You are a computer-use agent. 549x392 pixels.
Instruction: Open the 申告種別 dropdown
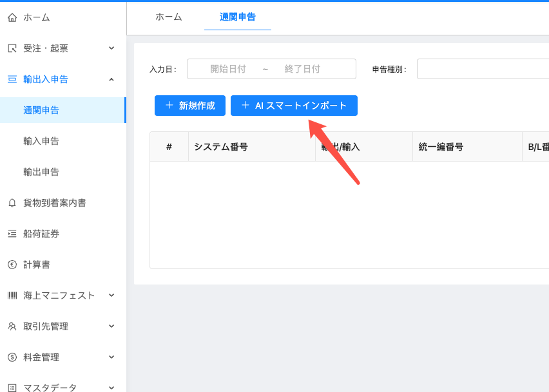tap(483, 69)
